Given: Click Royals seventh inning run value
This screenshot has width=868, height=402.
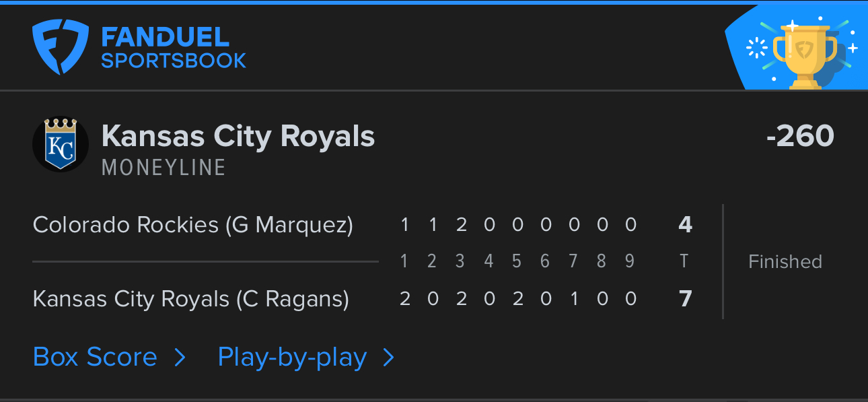Looking at the screenshot, I should [x=574, y=298].
